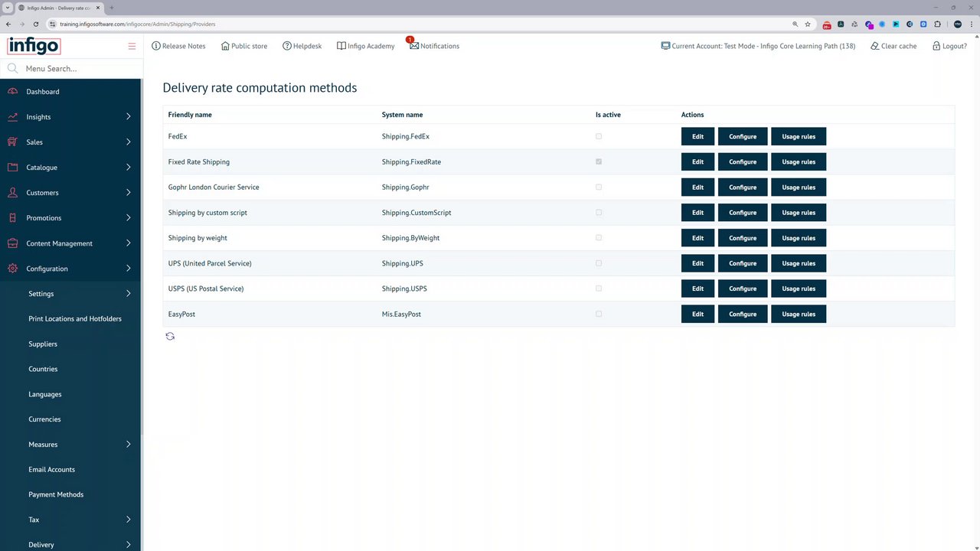The height and width of the screenshot is (551, 980).
Task: Expand the Customers submenu arrow
Action: point(129,193)
